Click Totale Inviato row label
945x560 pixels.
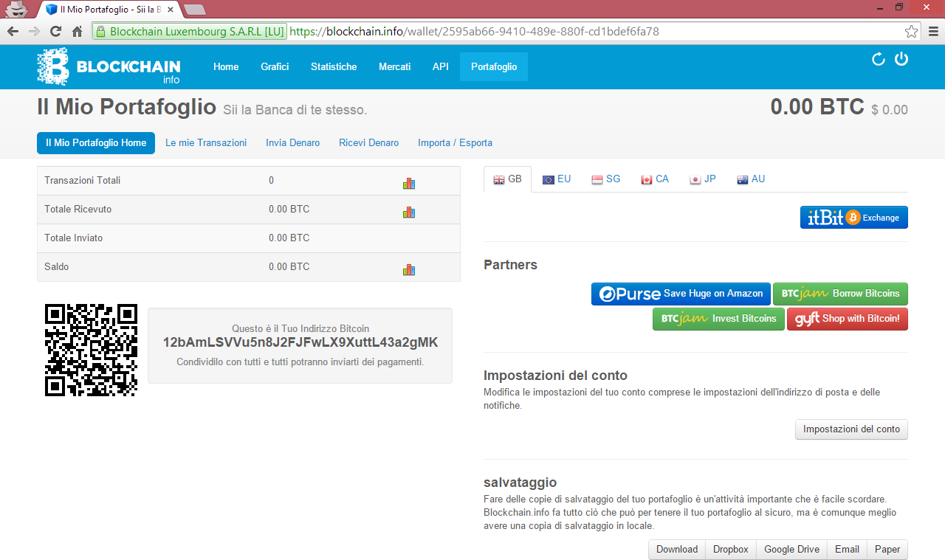point(74,238)
